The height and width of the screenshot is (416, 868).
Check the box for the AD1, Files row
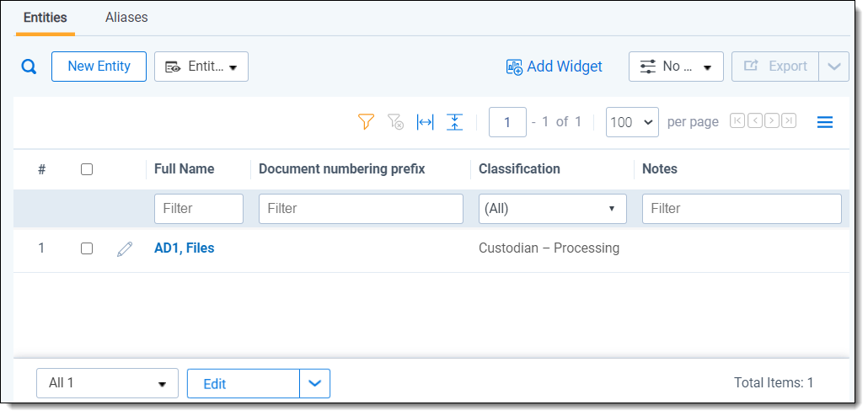click(x=87, y=248)
